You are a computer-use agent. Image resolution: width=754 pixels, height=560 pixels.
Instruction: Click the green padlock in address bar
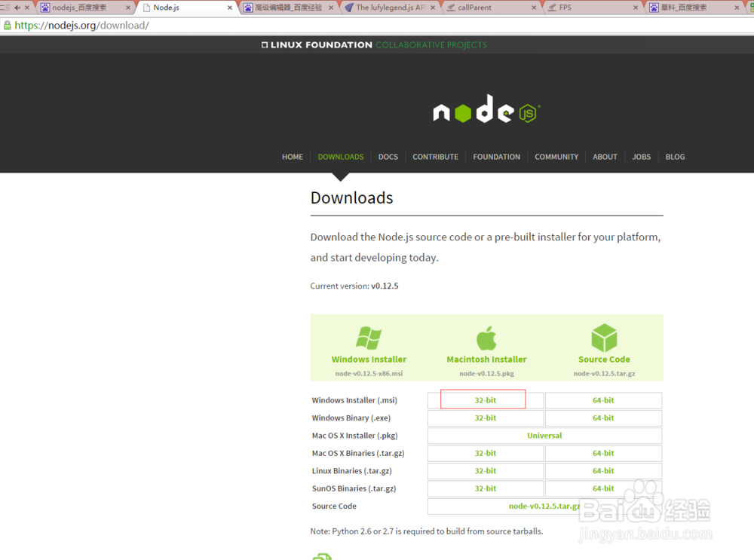click(x=8, y=26)
